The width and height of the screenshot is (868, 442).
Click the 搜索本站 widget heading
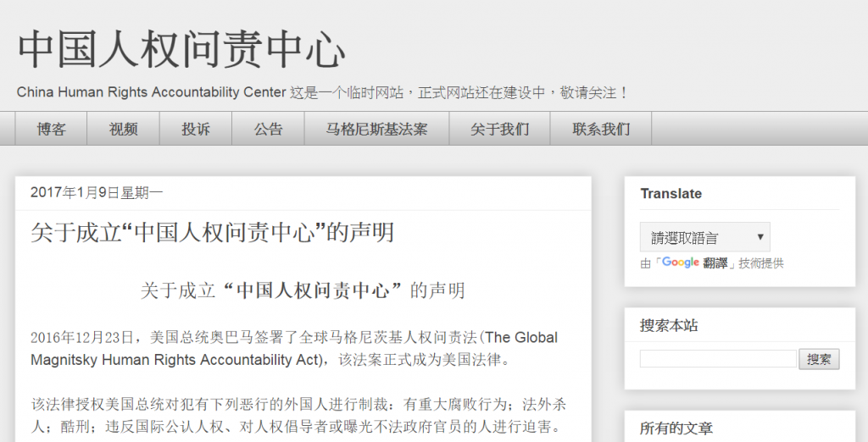click(669, 325)
